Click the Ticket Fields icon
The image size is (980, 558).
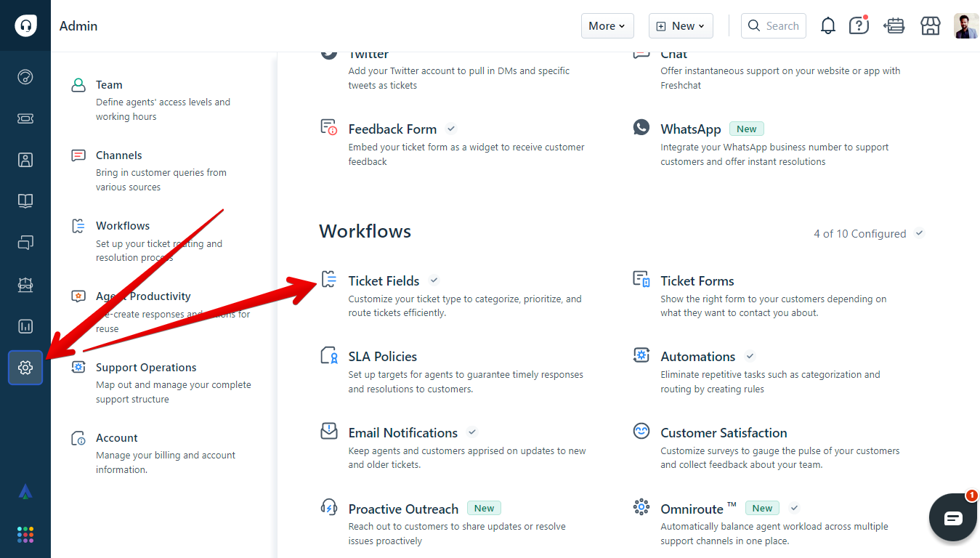tap(329, 280)
